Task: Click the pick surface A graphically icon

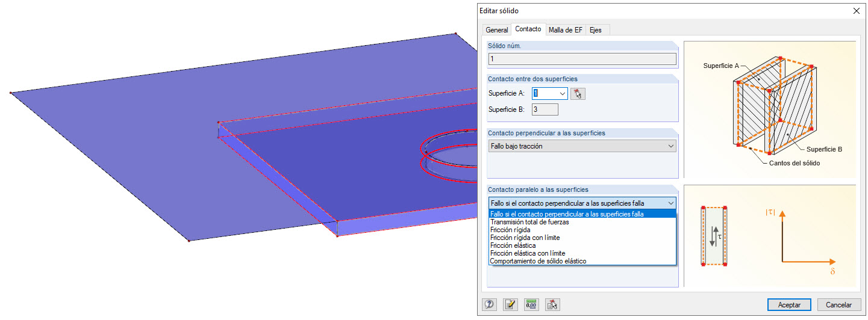Action: [x=578, y=93]
